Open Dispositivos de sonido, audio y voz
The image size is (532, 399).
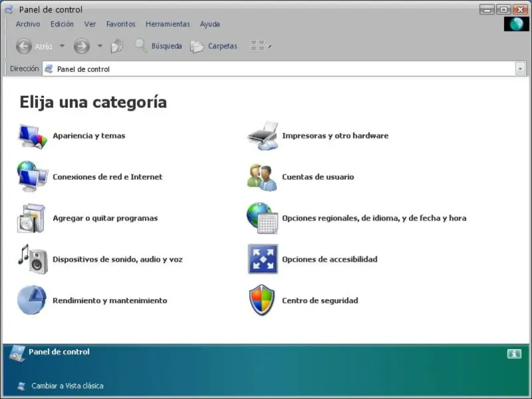pos(118,259)
